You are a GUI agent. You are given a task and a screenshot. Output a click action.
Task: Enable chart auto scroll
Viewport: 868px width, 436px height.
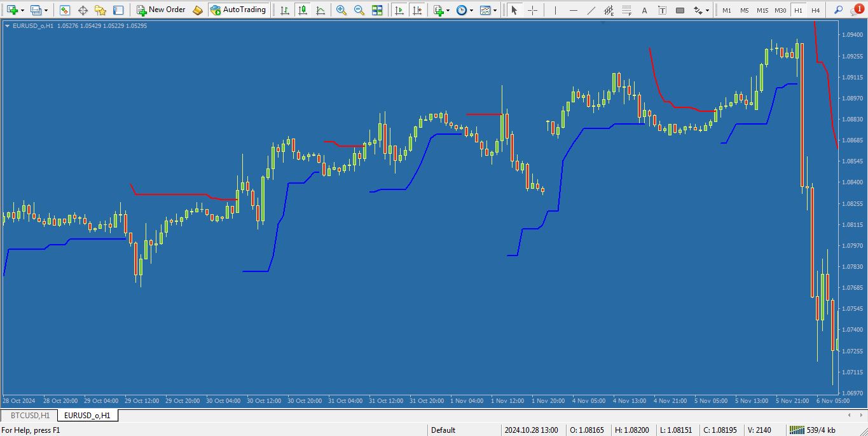pyautogui.click(x=399, y=10)
